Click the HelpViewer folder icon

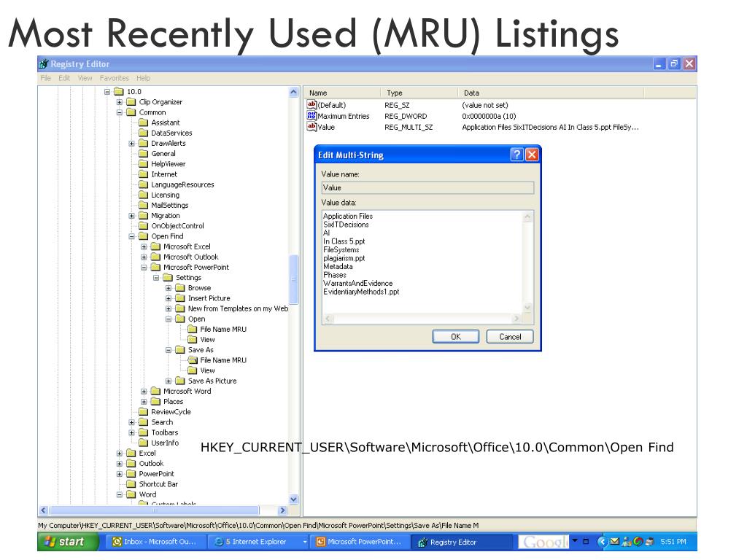point(143,164)
